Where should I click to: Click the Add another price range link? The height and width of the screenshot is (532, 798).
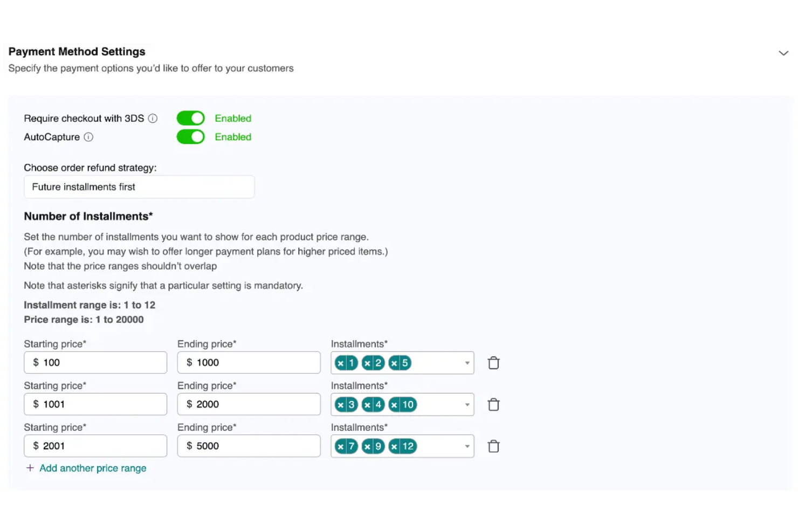tap(93, 468)
